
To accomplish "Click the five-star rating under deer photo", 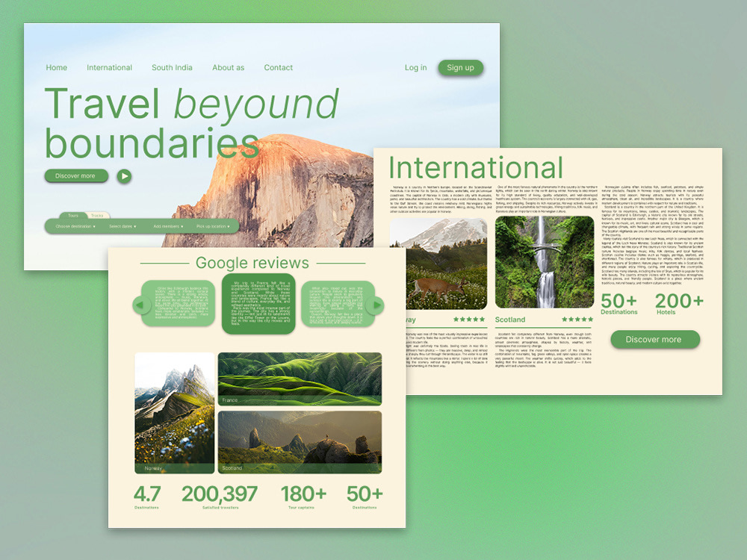I will pyautogui.click(x=469, y=319).
